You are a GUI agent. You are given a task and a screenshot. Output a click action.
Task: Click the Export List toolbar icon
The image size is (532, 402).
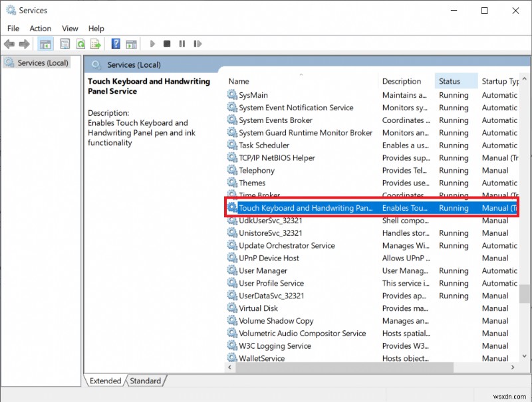tap(96, 44)
